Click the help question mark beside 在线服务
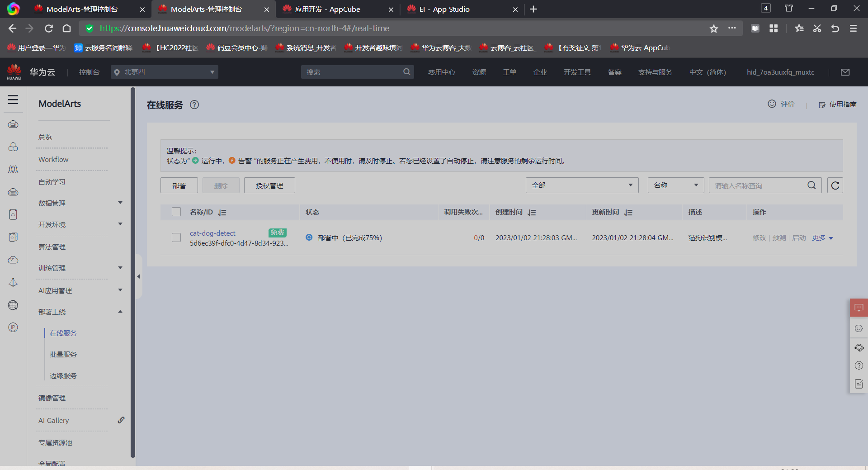Screen dimensions: 868x470 pyautogui.click(x=194, y=104)
